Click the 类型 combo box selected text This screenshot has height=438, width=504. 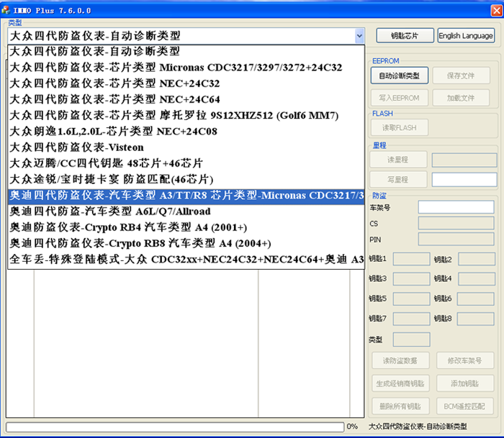pyautogui.click(x=95, y=36)
